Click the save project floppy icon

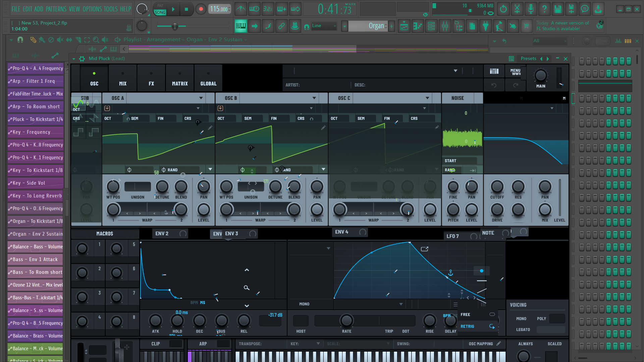[557, 9]
